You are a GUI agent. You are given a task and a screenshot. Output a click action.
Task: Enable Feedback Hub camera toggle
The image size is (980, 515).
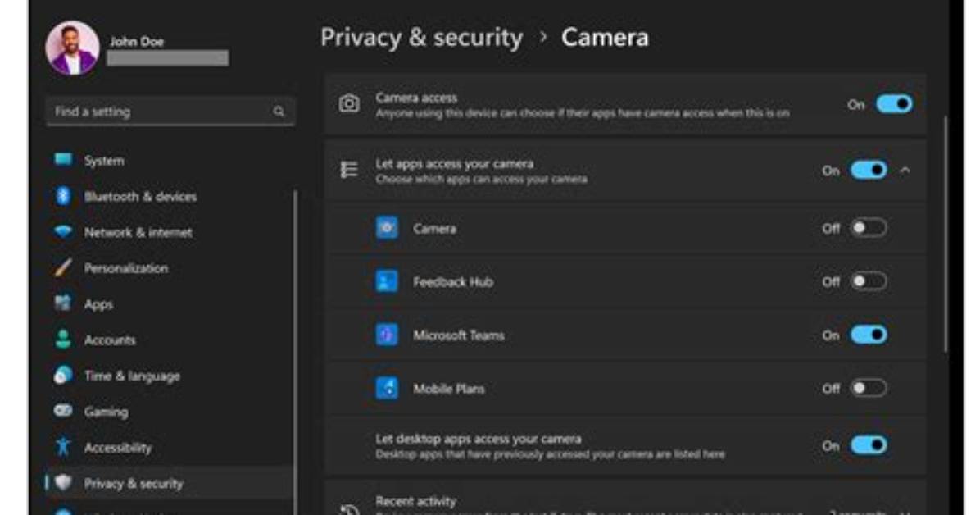[x=869, y=281]
